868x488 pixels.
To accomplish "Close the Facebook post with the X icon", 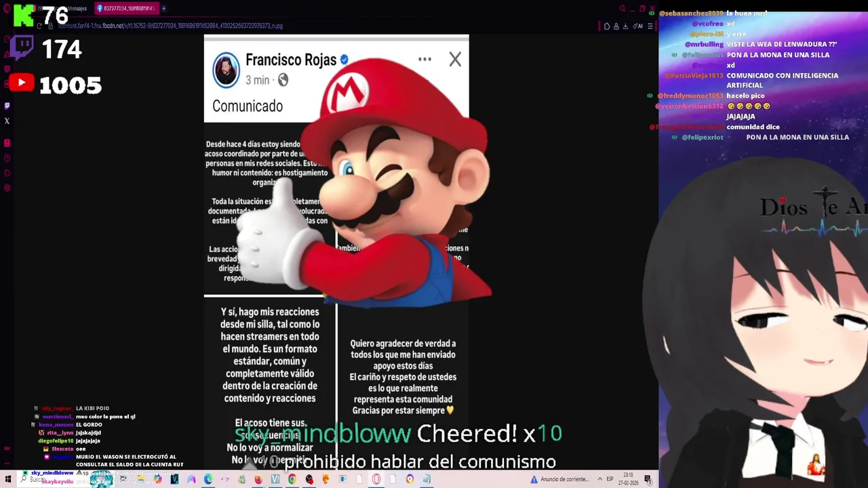I will (455, 60).
